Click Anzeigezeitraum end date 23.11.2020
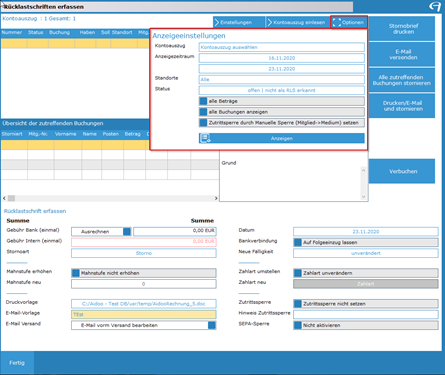Image resolution: width=445 pixels, height=375 pixels. coord(282,69)
